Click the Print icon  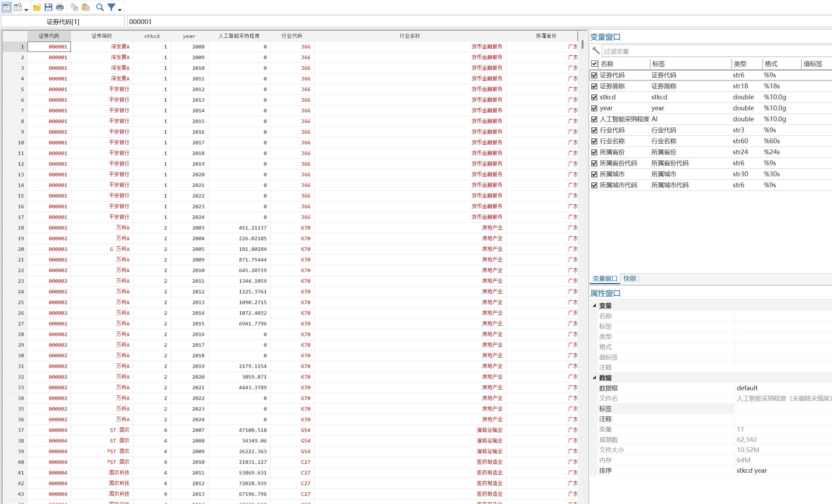(x=60, y=7)
